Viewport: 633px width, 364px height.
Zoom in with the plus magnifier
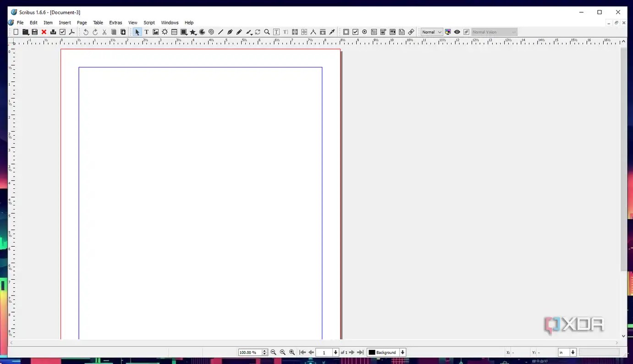pyautogui.click(x=292, y=353)
